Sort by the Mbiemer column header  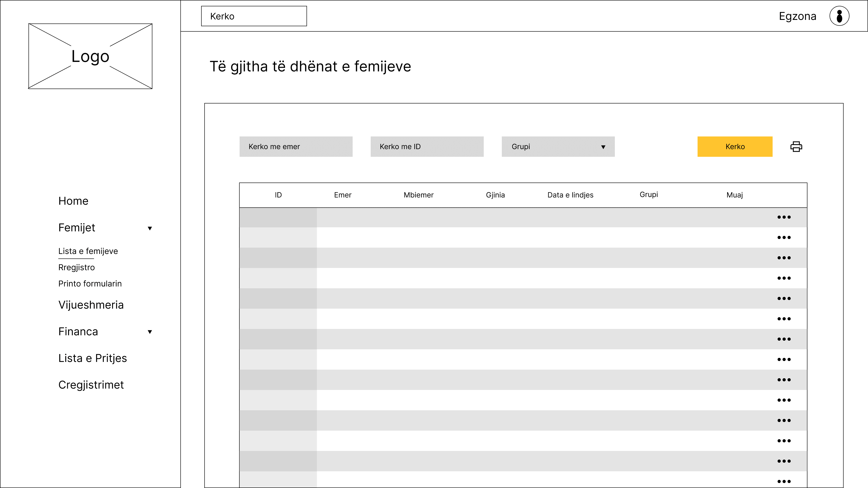pos(418,195)
